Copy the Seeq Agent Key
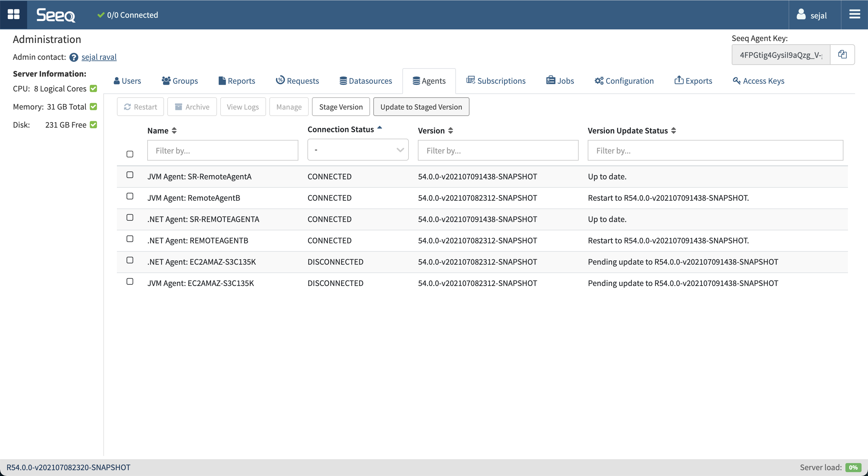The height and width of the screenshot is (476, 868). tap(842, 55)
